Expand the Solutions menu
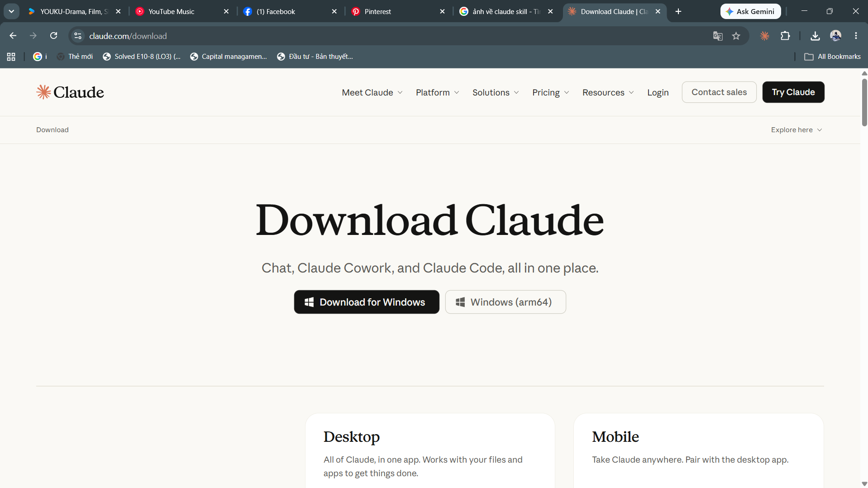The width and height of the screenshot is (868, 488). pyautogui.click(x=496, y=92)
